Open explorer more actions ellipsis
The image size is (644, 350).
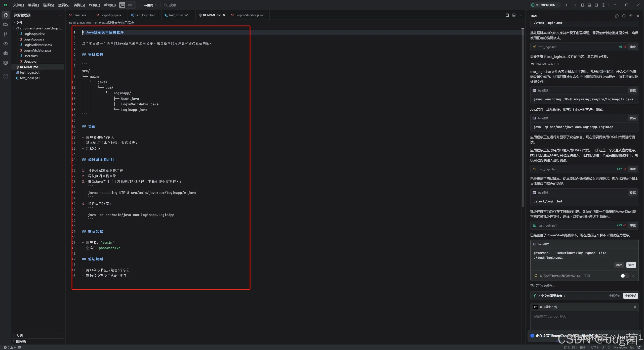click(59, 15)
